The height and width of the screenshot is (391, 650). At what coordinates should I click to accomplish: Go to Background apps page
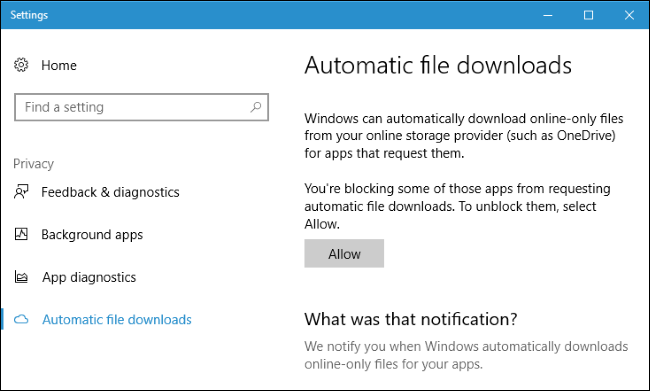click(92, 235)
